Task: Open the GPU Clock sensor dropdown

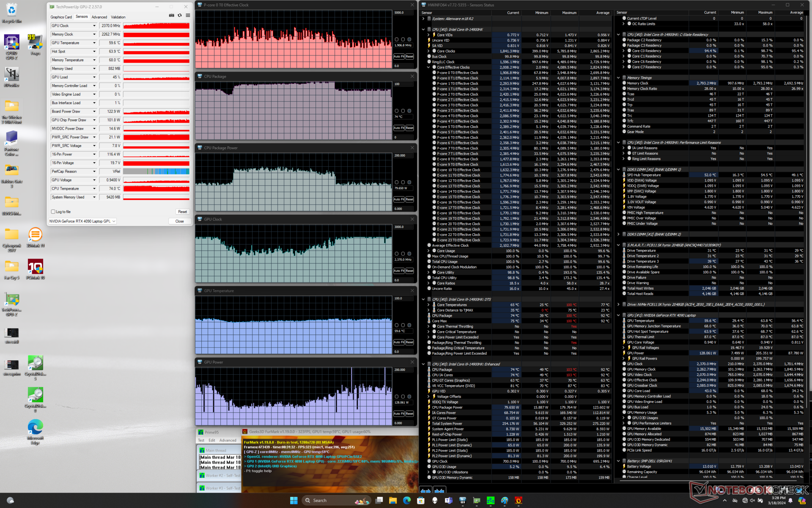Action: click(94, 26)
